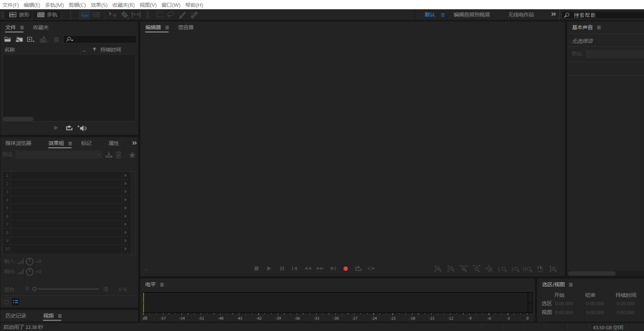Open the New File dropdown icon
The width and height of the screenshot is (644, 331).
(x=31, y=40)
